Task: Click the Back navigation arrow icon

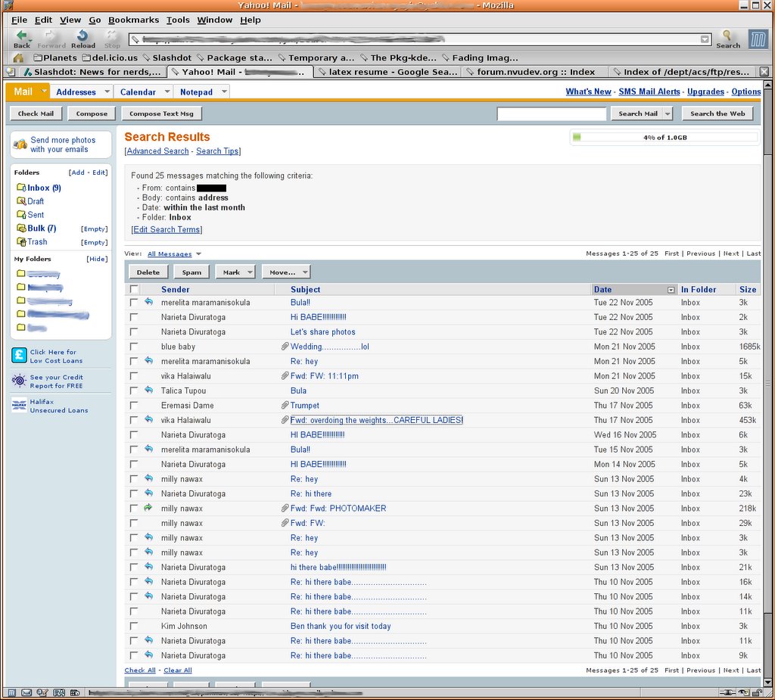Action: pos(22,36)
